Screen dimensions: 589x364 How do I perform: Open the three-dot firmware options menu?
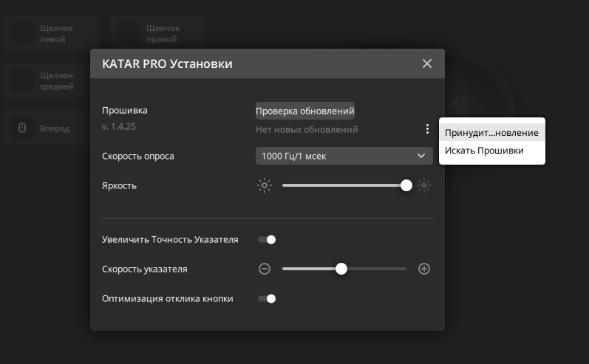[x=427, y=129]
